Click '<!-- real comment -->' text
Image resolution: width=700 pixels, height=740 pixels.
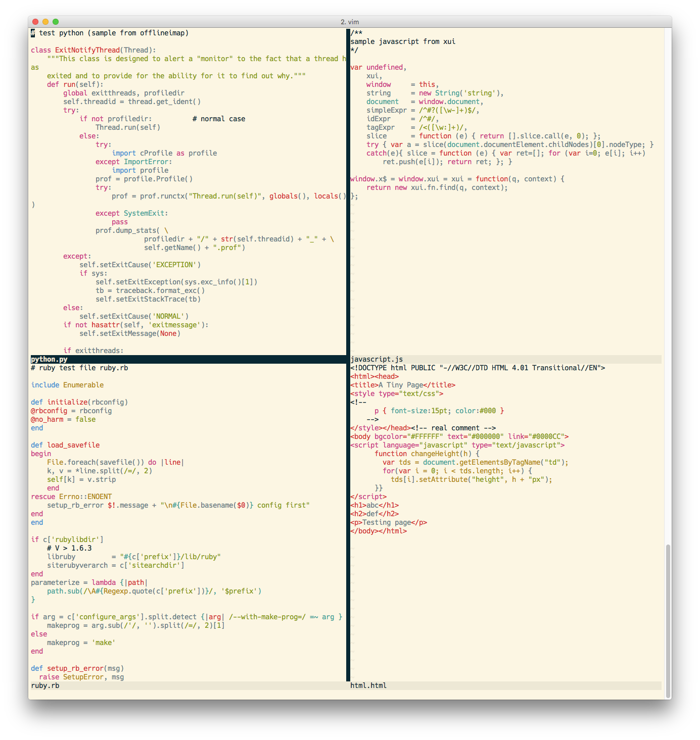[x=453, y=428]
